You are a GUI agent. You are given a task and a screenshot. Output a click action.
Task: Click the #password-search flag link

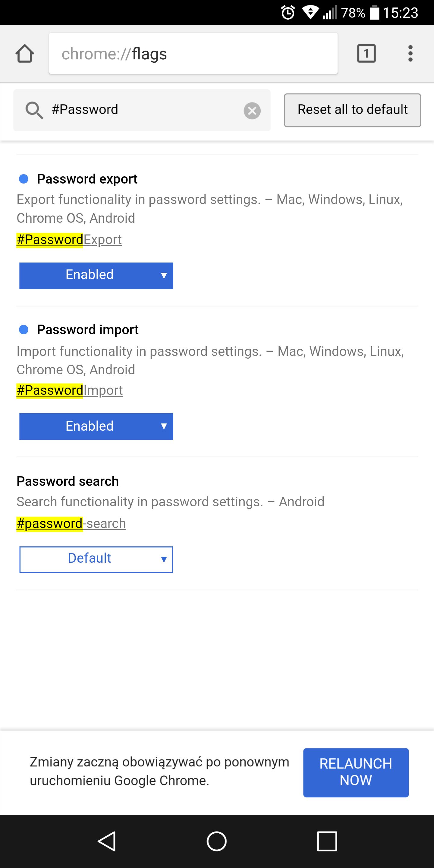pyautogui.click(x=71, y=524)
